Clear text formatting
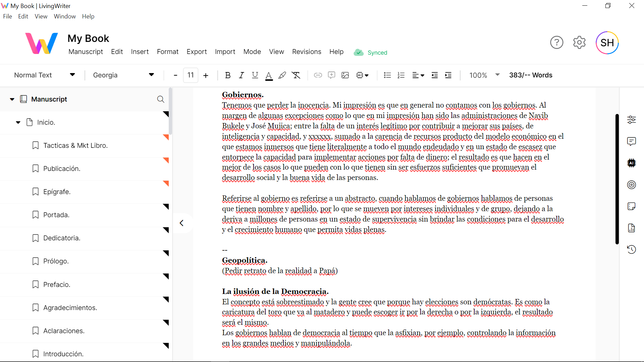The image size is (644, 362). coord(296,75)
